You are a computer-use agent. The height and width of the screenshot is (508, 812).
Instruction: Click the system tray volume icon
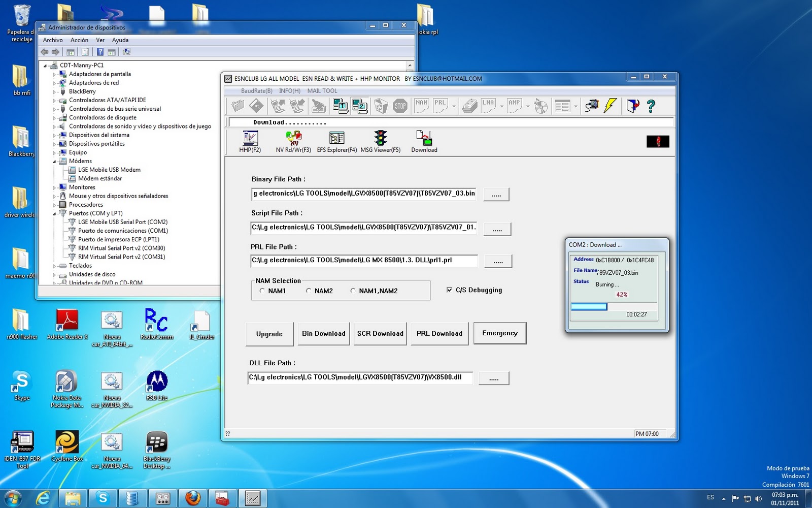pyautogui.click(x=758, y=499)
